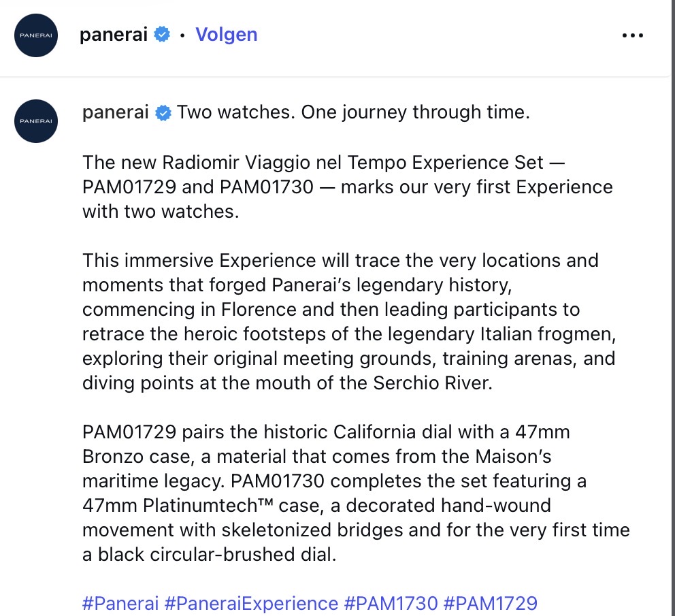Open the #PAM1729 hashtag
675x616 pixels.
coord(490,602)
